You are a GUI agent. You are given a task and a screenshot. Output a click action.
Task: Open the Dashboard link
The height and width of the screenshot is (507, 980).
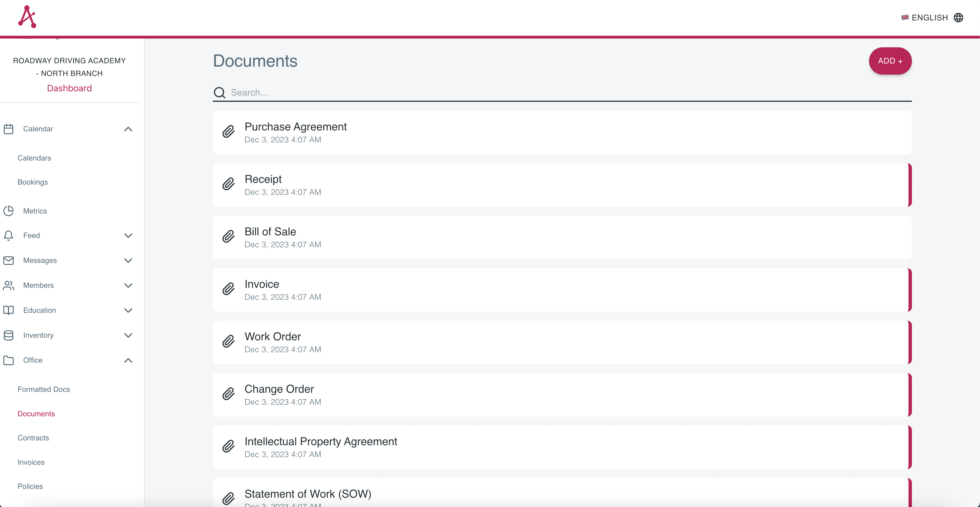(69, 88)
